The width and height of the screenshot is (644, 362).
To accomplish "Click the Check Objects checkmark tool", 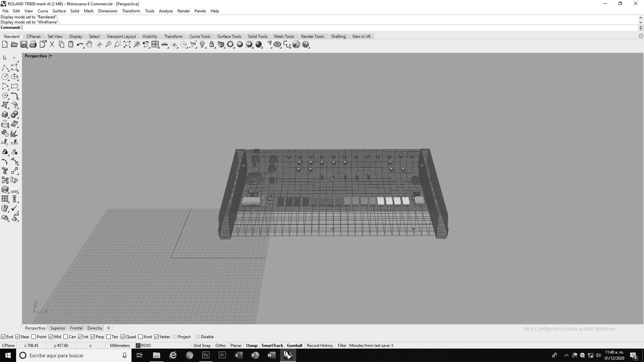I will [x=14, y=208].
